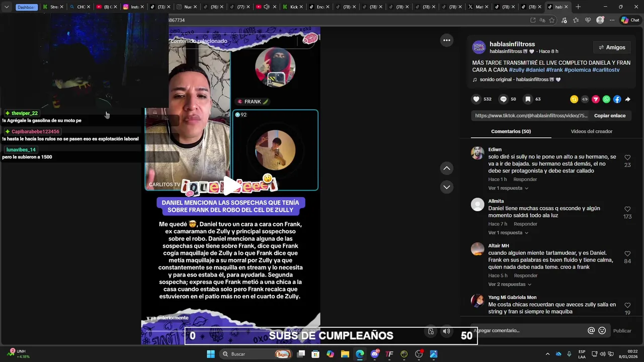The image size is (644, 362).
Task: Open Discord from the taskbar
Action: [375, 354]
